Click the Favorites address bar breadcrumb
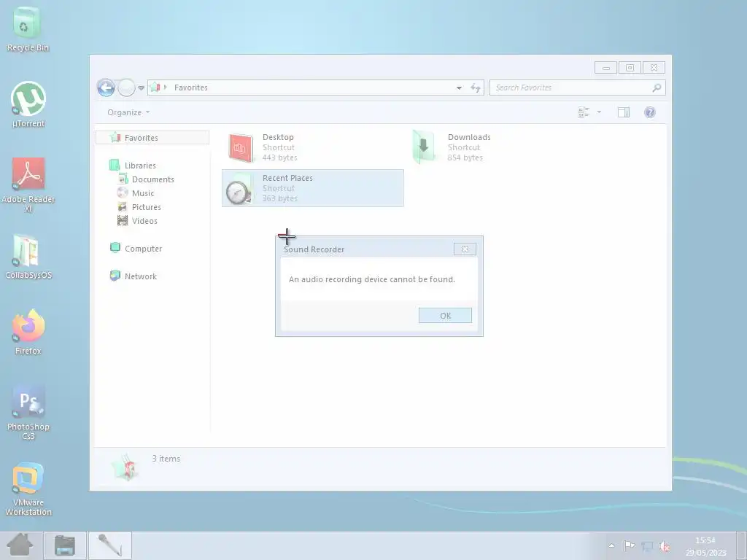The width and height of the screenshot is (747, 560). (190, 87)
